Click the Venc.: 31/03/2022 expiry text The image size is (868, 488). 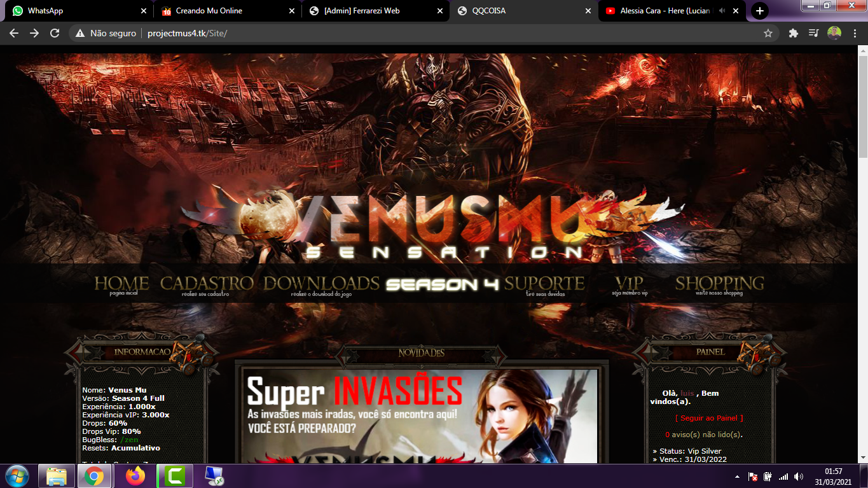692,459
